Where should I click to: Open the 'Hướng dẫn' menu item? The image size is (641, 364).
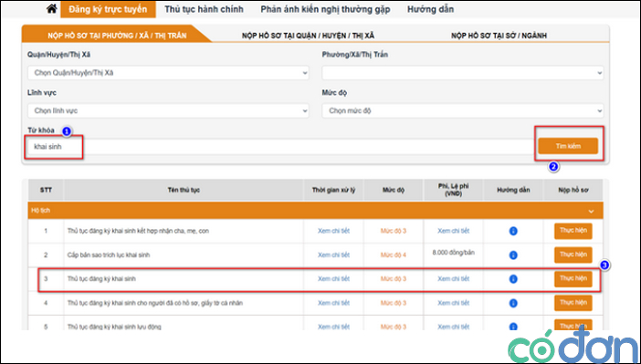click(430, 9)
